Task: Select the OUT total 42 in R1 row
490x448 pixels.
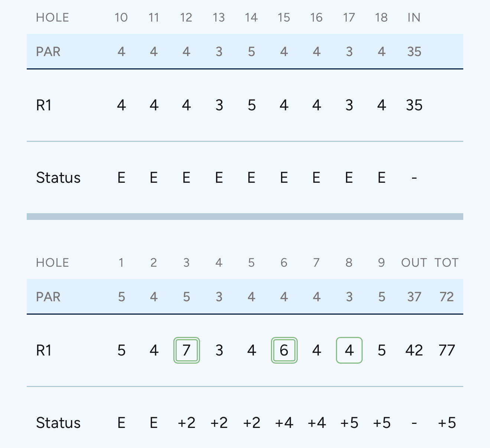Action: click(x=414, y=350)
